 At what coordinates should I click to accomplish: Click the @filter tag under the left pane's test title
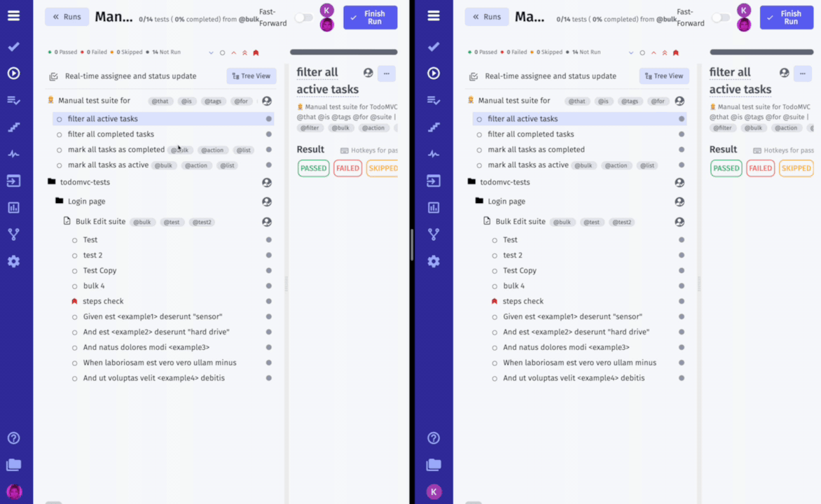coord(310,127)
